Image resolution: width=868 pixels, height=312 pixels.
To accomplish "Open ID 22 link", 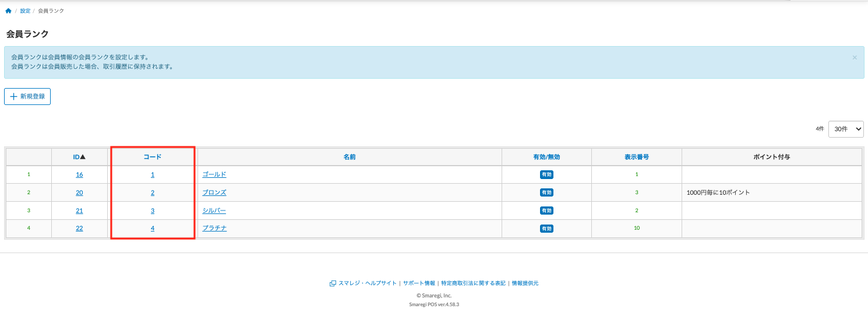I will 79,229.
